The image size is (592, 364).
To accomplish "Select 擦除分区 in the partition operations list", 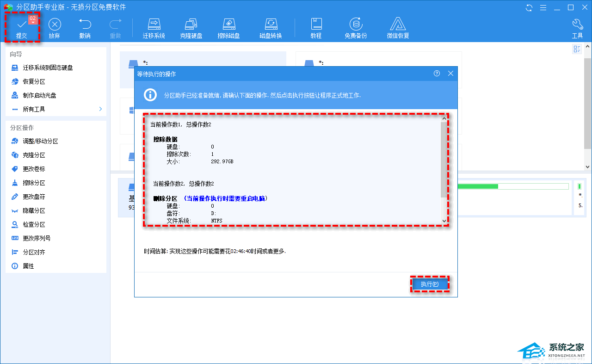I will pyautogui.click(x=34, y=183).
